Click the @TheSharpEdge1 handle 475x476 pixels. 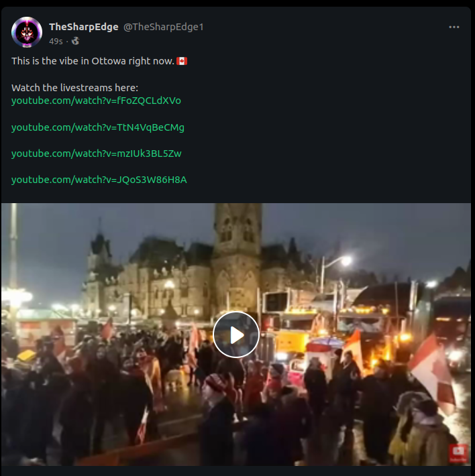coord(164,27)
